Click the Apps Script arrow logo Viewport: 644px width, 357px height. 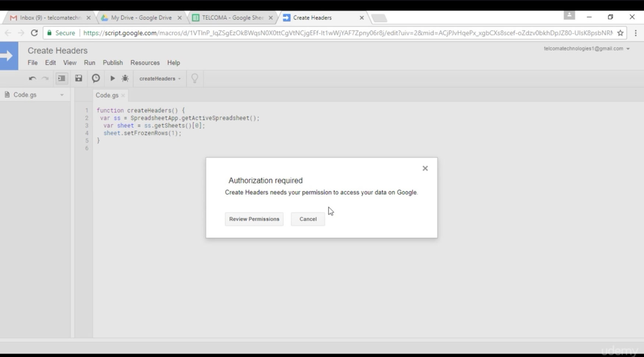[x=9, y=56]
